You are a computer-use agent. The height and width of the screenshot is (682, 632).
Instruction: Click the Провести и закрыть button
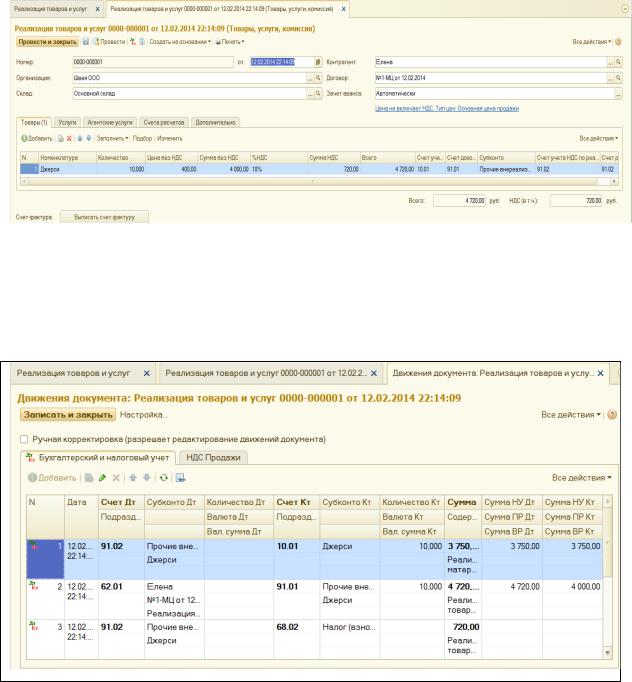[47, 42]
